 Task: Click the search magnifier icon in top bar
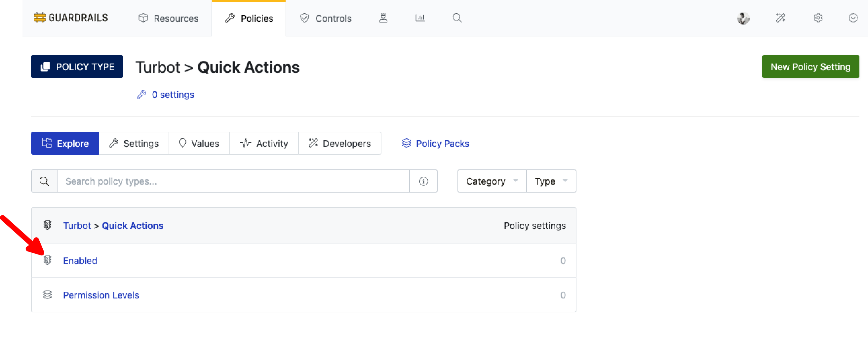[457, 18]
